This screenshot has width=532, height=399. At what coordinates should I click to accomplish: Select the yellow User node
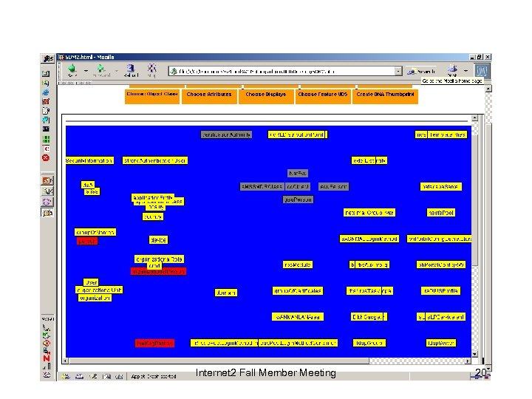pyautogui.click(x=91, y=282)
